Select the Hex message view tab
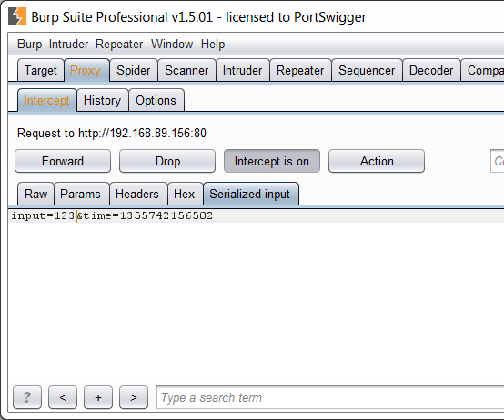This screenshot has width=504, height=420. point(185,194)
